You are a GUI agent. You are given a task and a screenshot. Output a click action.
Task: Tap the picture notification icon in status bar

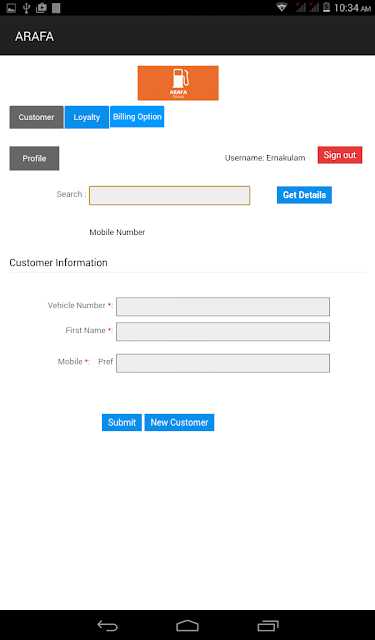coord(11,8)
